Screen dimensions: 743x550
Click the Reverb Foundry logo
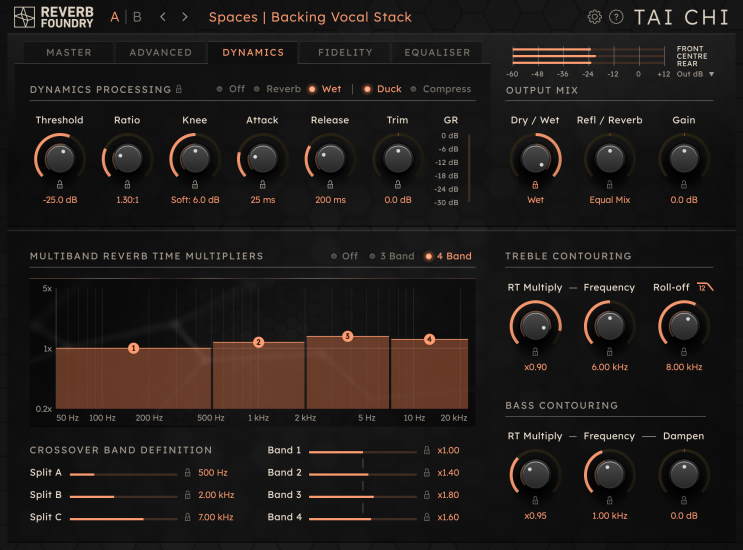[53, 17]
